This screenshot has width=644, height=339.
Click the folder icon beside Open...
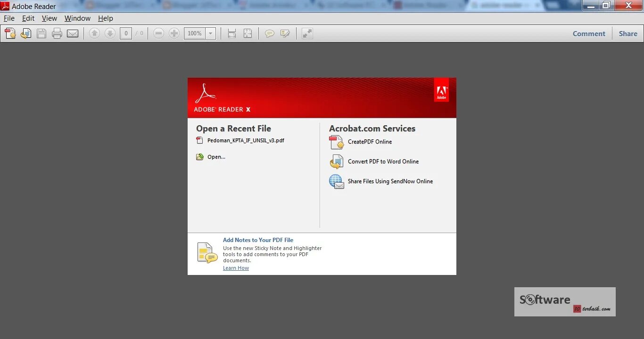tap(200, 157)
